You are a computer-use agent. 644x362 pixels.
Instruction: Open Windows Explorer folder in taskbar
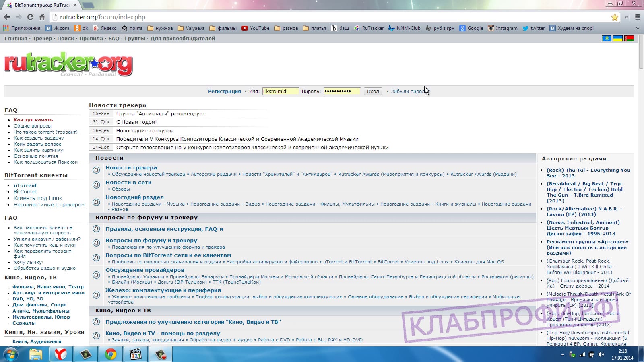coord(36,354)
